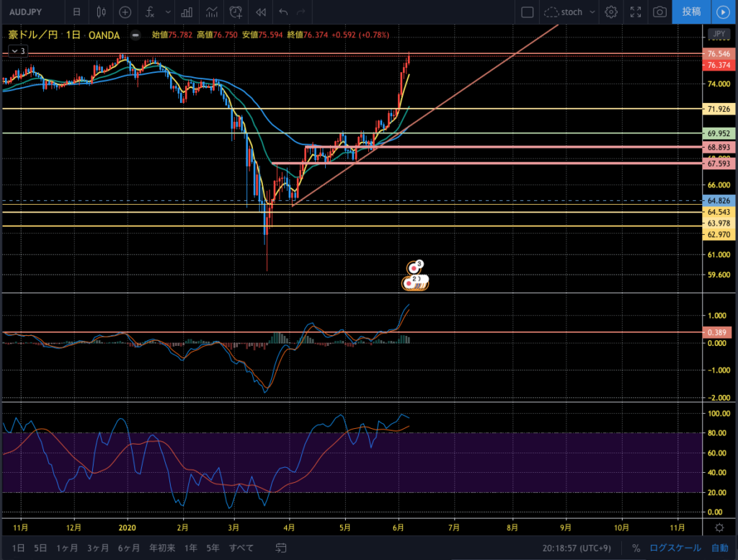Select the 76.546 price line label
738x560 pixels.
tap(719, 53)
